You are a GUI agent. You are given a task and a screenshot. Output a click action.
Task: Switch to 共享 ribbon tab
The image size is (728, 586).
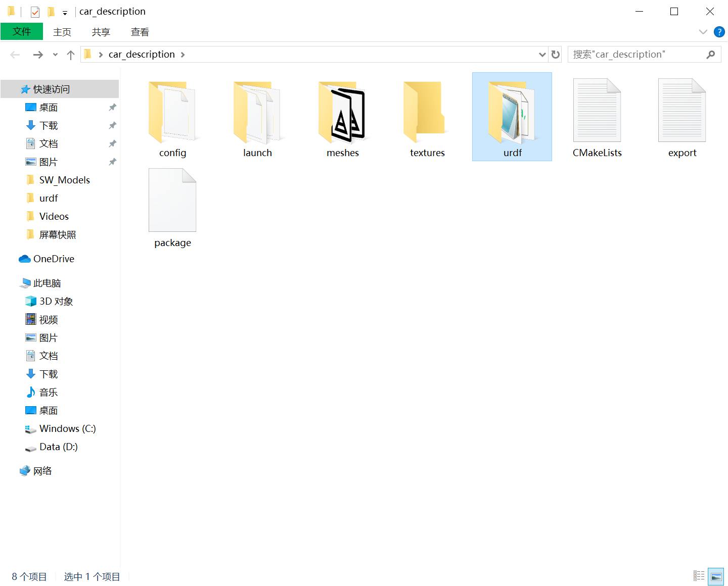point(101,32)
